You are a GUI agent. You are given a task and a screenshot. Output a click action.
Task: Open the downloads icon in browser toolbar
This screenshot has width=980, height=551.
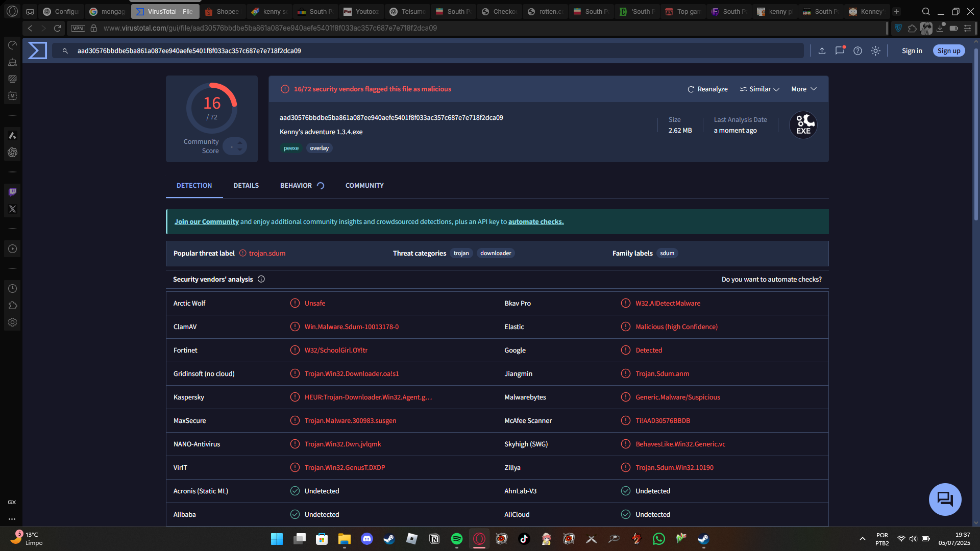point(940,28)
